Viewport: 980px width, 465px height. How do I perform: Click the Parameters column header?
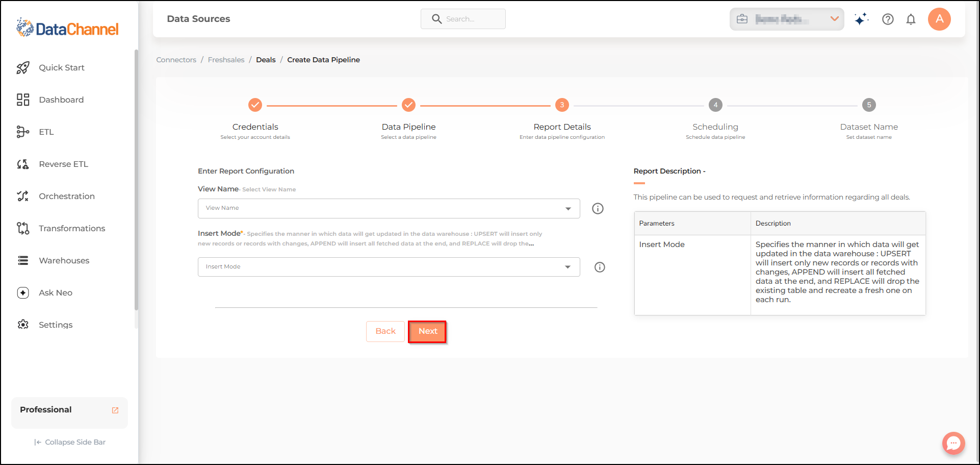point(692,224)
